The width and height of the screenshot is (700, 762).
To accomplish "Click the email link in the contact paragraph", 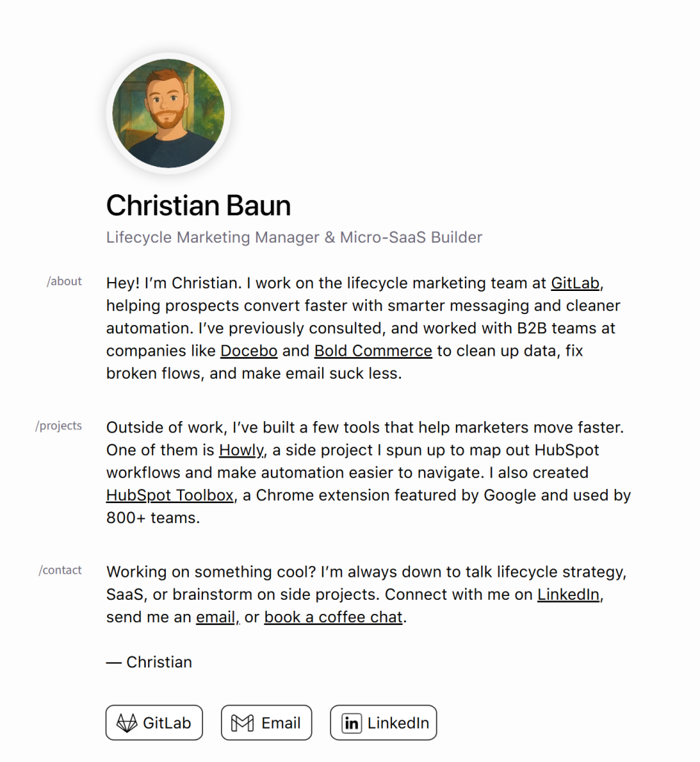I will pyautogui.click(x=215, y=616).
